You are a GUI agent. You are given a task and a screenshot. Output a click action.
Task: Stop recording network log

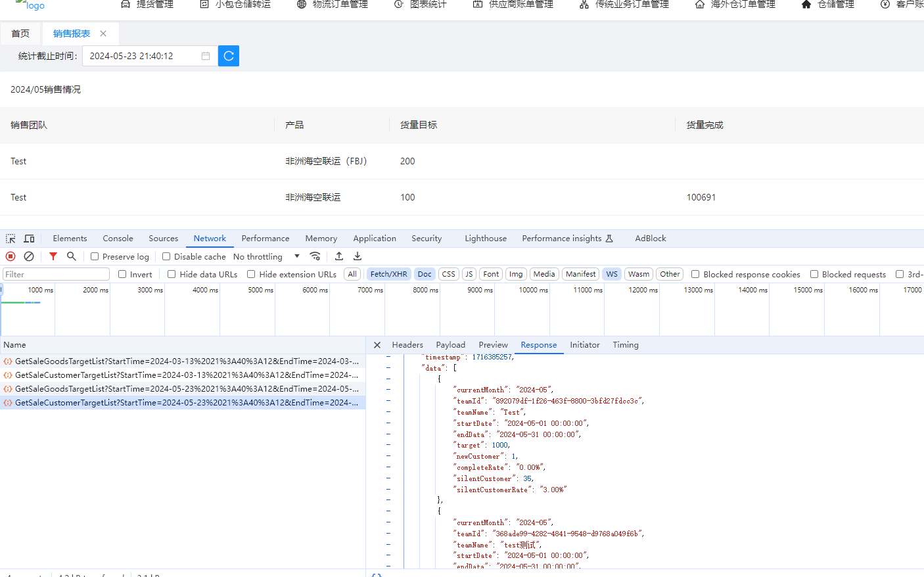11,256
